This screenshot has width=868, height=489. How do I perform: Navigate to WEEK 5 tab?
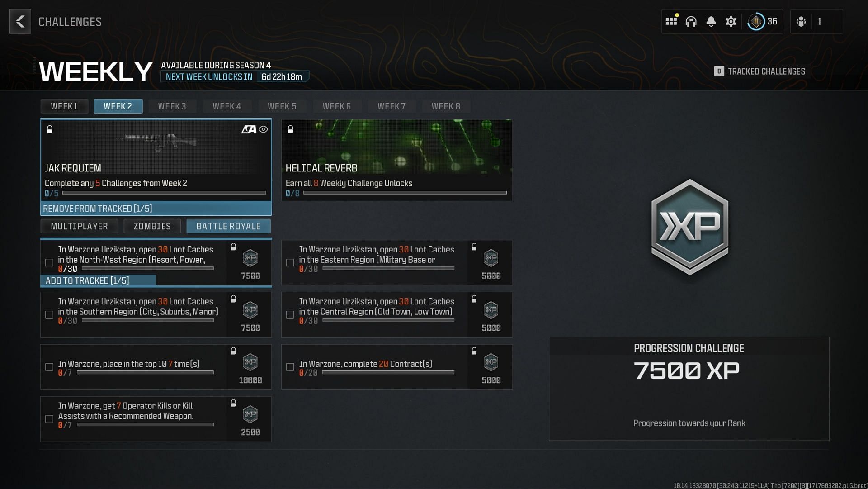(x=281, y=106)
